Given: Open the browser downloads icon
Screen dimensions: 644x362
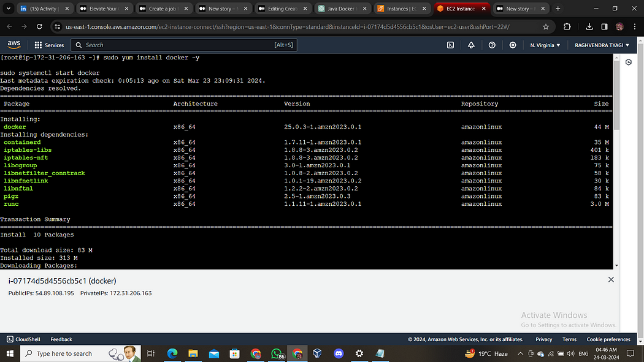Looking at the screenshot, I should (589, 27).
